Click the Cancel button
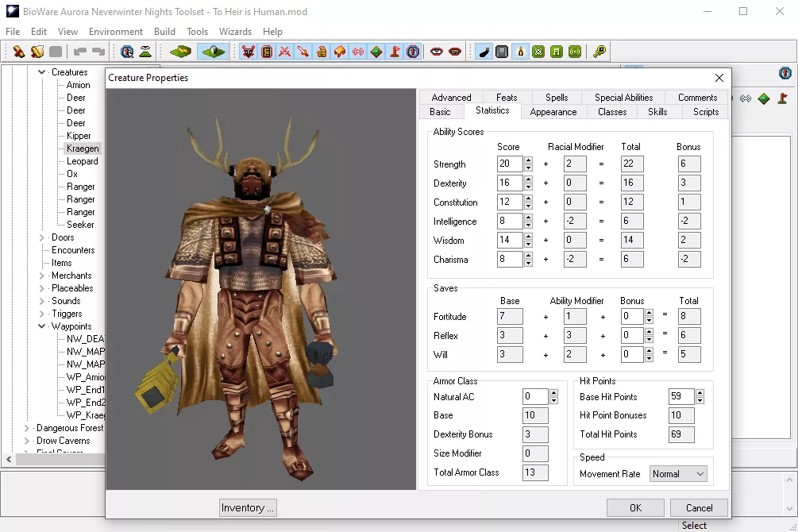The height and width of the screenshot is (532, 798). 699,507
